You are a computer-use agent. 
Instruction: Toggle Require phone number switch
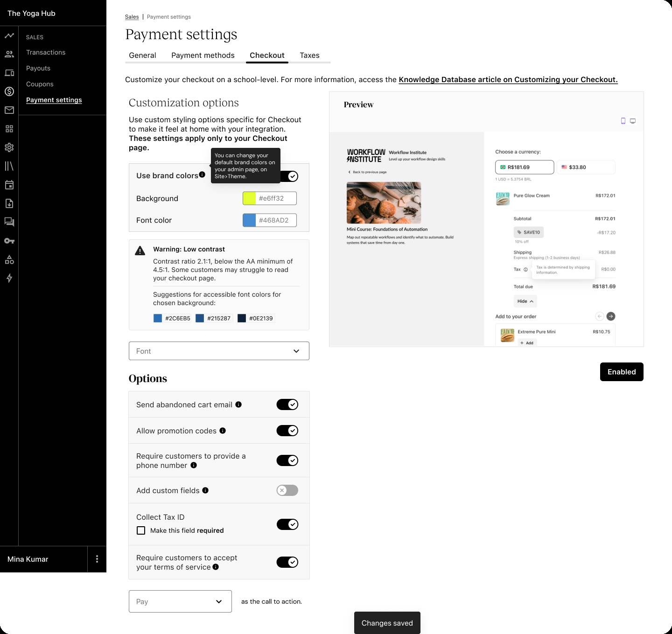[287, 460]
